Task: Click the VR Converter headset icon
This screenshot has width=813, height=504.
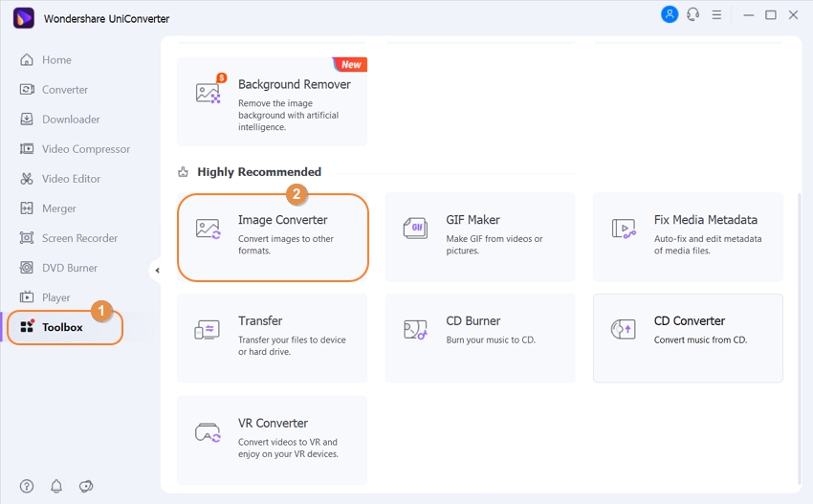Action: [x=208, y=432]
